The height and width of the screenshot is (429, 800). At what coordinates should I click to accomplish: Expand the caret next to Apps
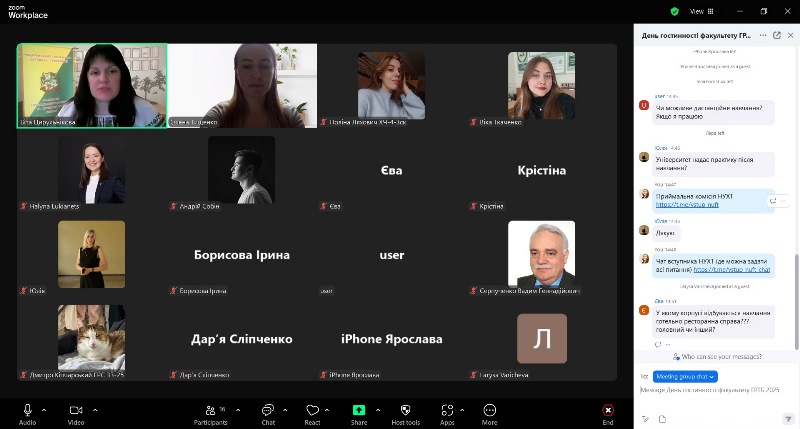point(462,410)
